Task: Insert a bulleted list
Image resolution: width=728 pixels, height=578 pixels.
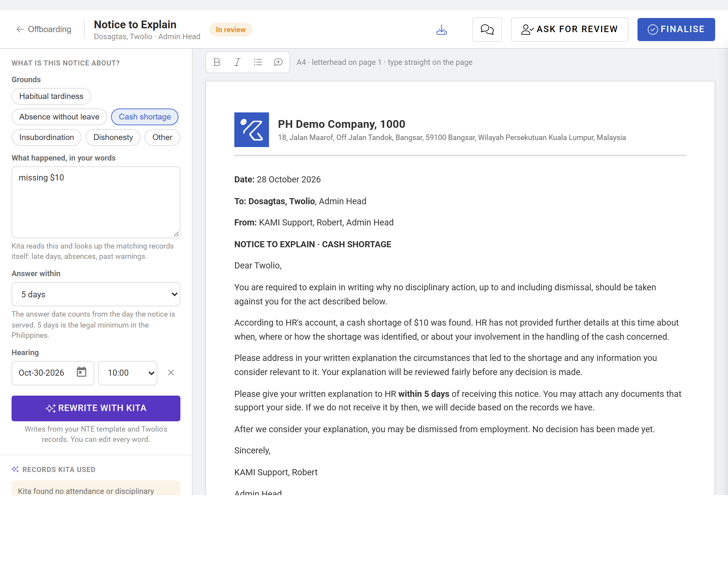Action: (x=258, y=62)
